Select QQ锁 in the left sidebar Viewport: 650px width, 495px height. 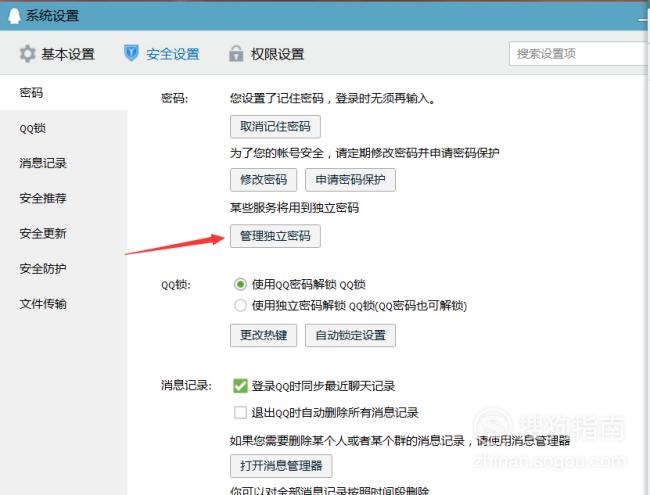click(x=32, y=128)
